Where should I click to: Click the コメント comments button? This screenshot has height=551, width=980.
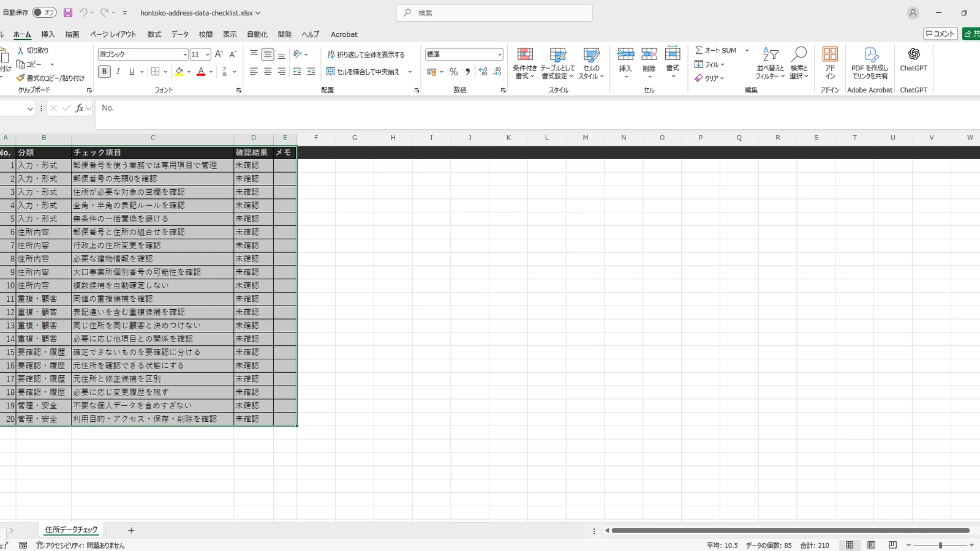pos(940,34)
